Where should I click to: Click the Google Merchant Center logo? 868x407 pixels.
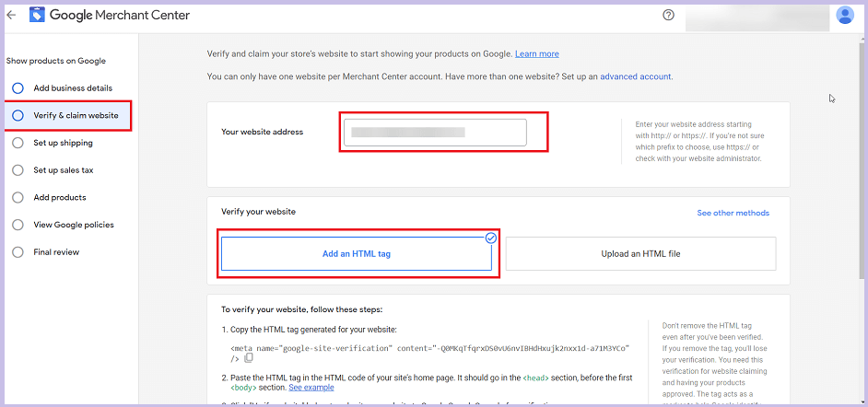tap(110, 15)
